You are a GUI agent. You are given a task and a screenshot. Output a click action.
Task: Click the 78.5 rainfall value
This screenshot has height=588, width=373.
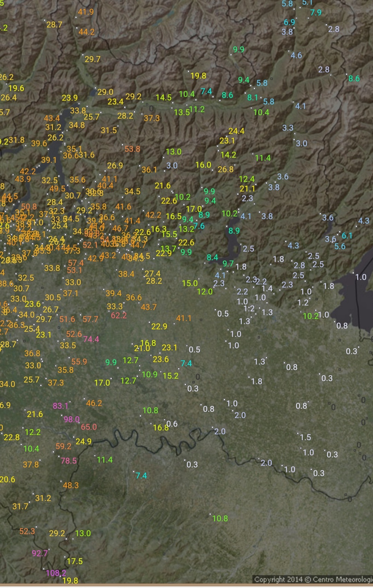pos(68,461)
